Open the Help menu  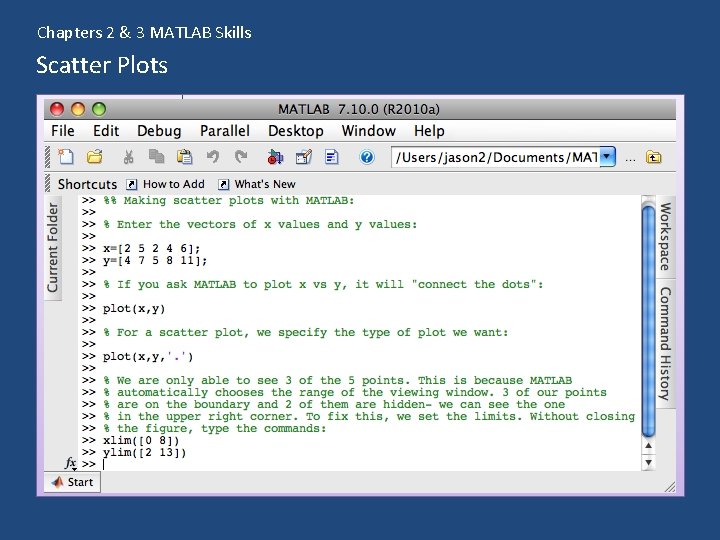pyautogui.click(x=429, y=131)
